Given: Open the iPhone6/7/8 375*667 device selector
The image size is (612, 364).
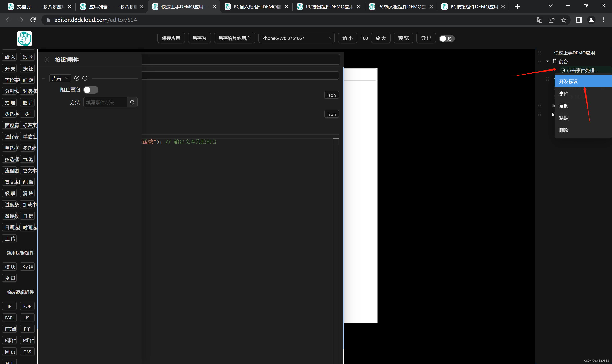Looking at the screenshot, I should tap(296, 38).
